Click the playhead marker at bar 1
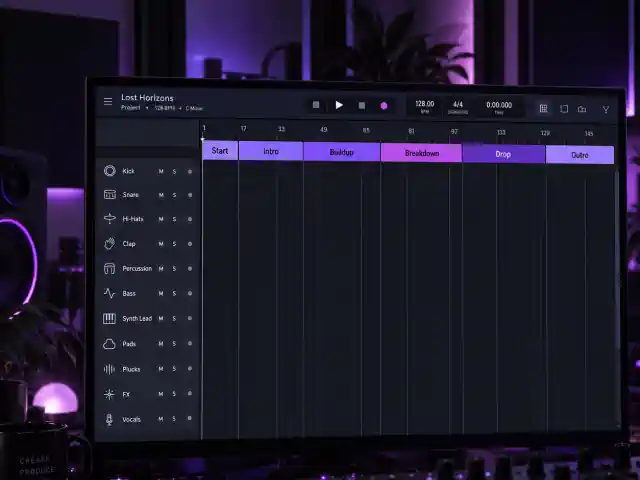The width and height of the screenshot is (640, 480). (x=203, y=139)
